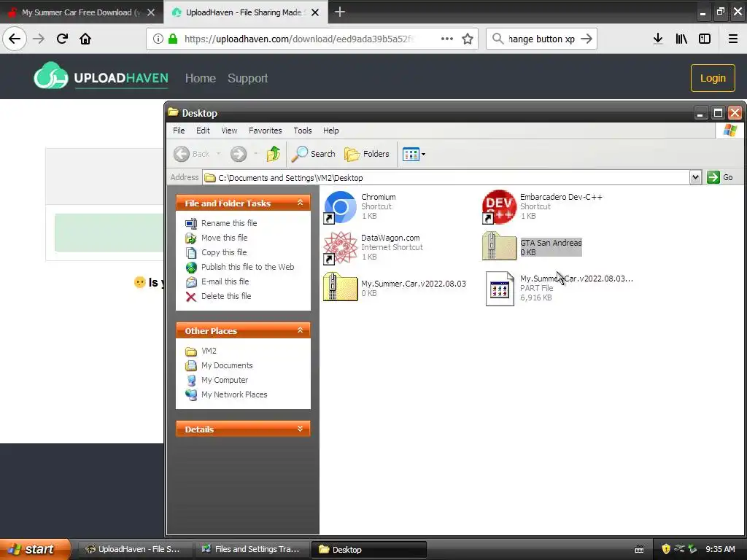Viewport: 747px width, 560px height.
Task: Click the UploadHaven Login button
Action: point(713,78)
